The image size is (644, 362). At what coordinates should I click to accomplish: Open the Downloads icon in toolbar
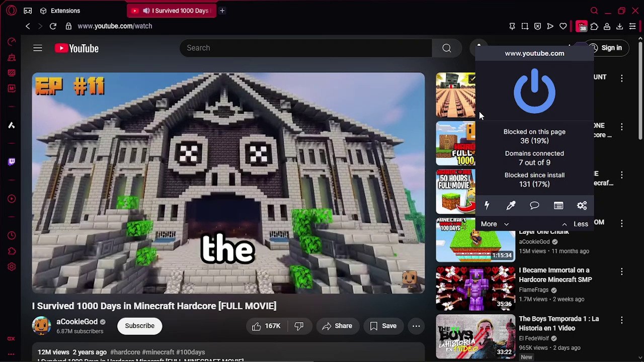tap(619, 26)
